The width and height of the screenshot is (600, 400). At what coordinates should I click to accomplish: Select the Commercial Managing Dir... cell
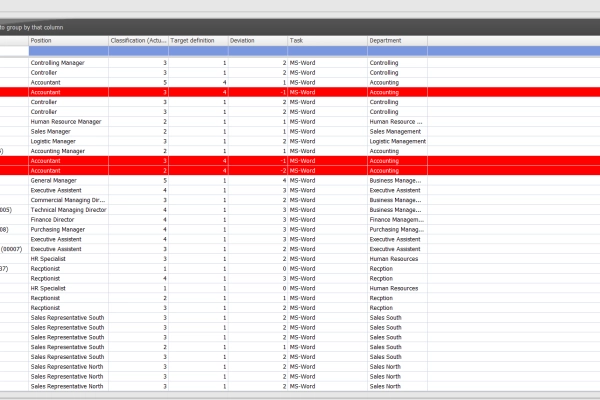point(68,200)
